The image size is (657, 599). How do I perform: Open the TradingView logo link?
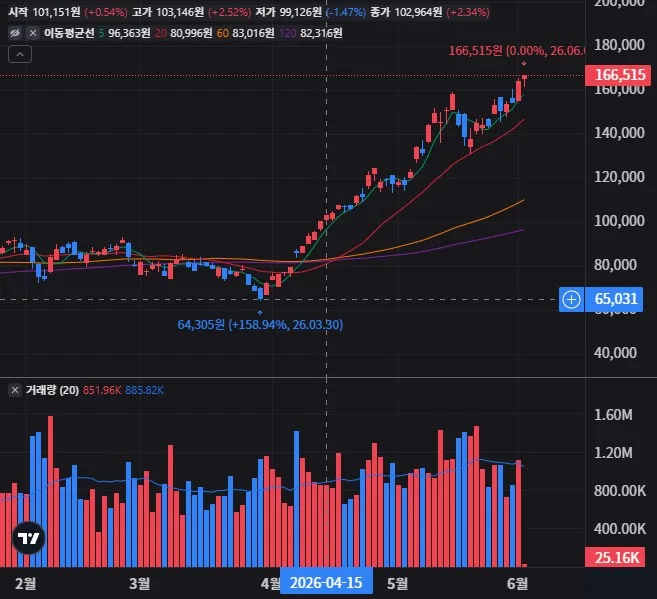point(28,538)
